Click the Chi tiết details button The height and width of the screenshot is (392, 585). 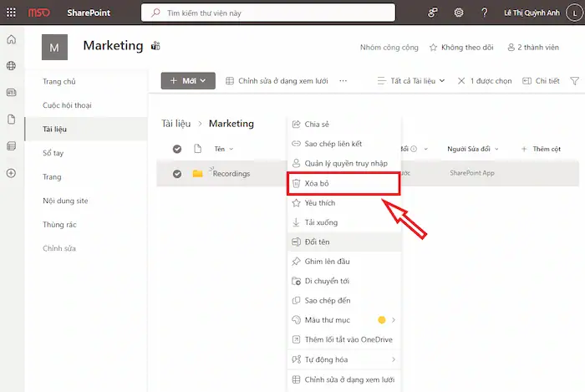coord(541,81)
